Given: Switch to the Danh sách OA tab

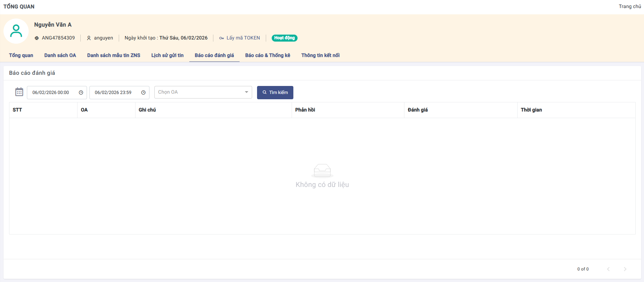Looking at the screenshot, I should [60, 55].
